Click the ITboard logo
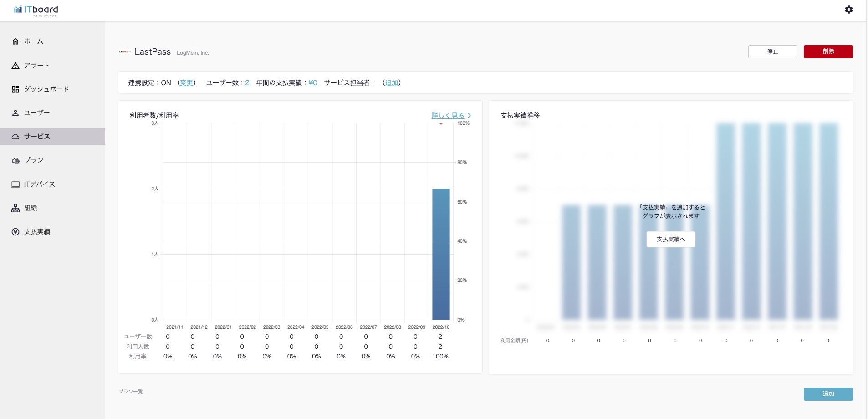 click(x=36, y=10)
